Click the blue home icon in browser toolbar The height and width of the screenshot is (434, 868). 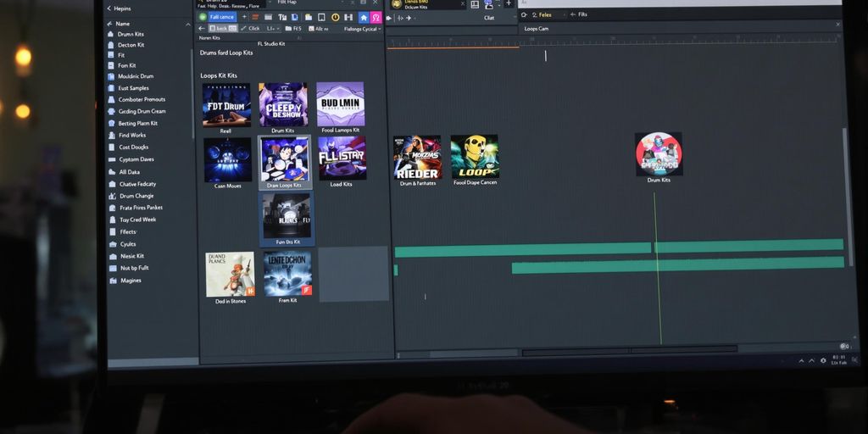click(363, 17)
